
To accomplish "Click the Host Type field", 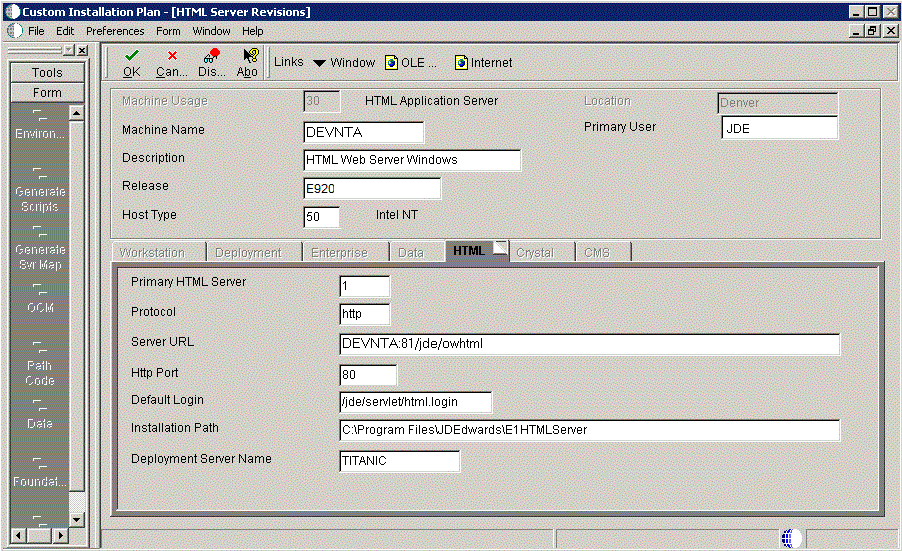I will 322,216.
